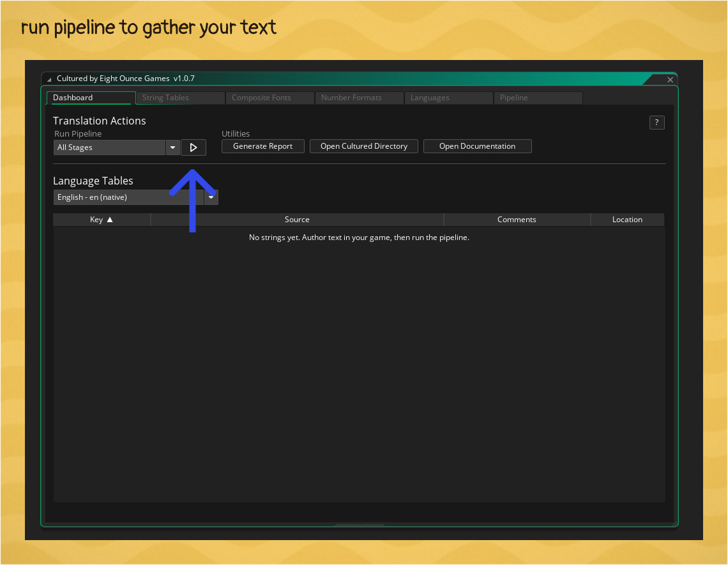This screenshot has width=728, height=565.
Task: Collapse window via title bar triangle
Action: (49, 79)
